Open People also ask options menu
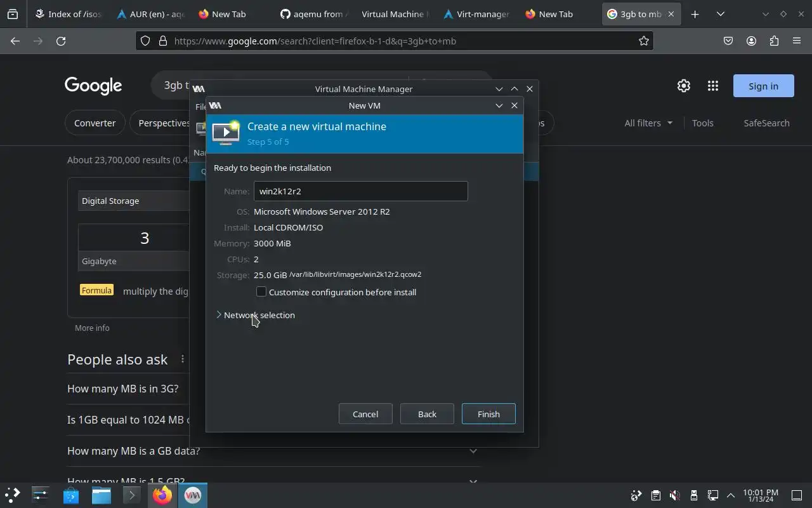 pos(183,359)
